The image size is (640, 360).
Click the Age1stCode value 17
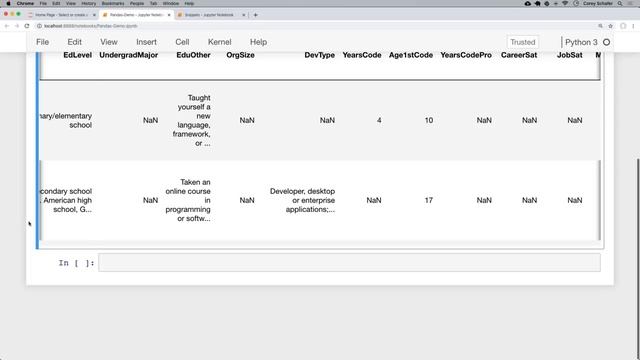pos(429,200)
